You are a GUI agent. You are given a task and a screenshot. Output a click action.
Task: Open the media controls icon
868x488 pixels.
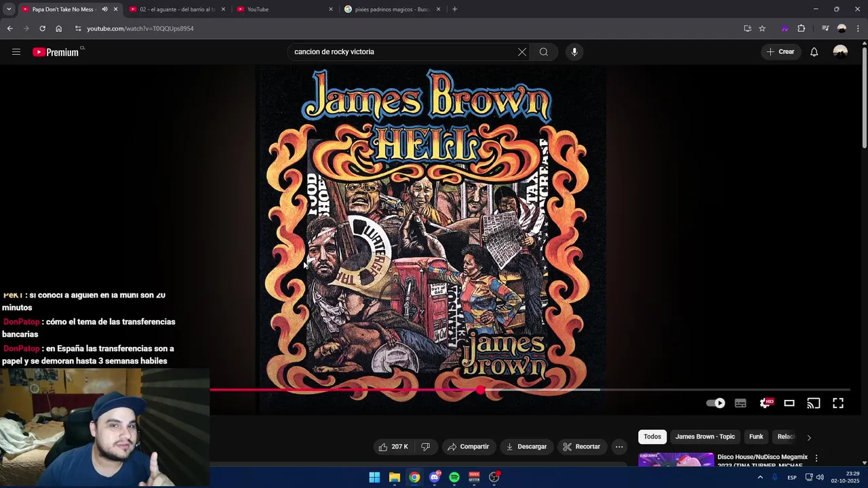[825, 28]
